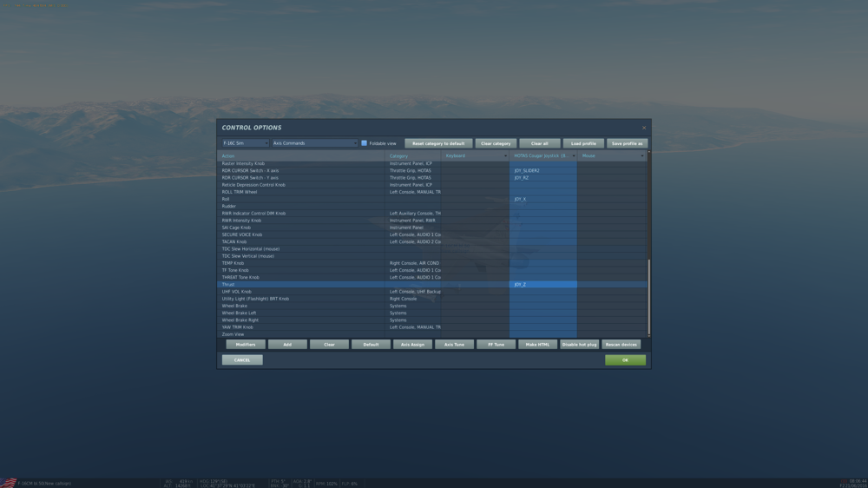
Task: Click the Clear button below the table
Action: pyautogui.click(x=329, y=345)
